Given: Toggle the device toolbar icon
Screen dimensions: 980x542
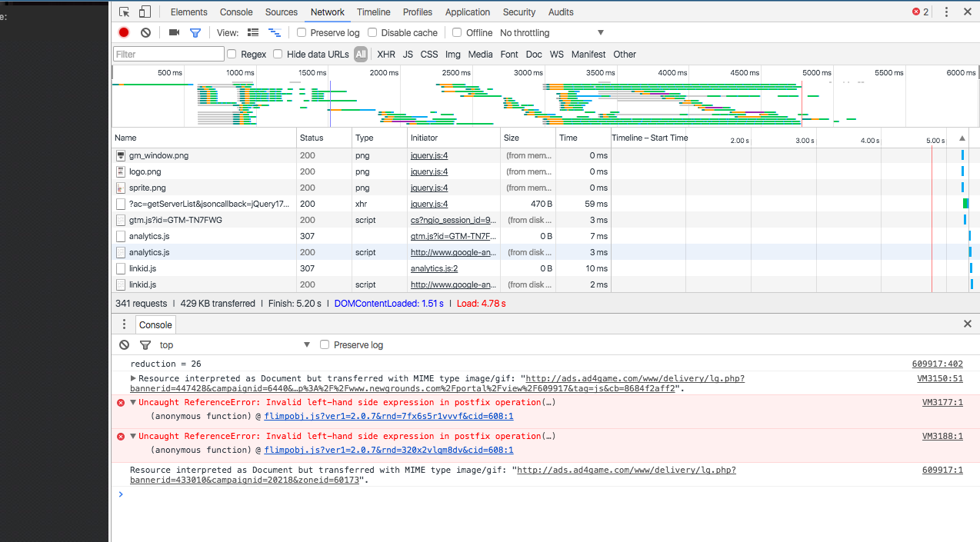Looking at the screenshot, I should click(x=145, y=12).
